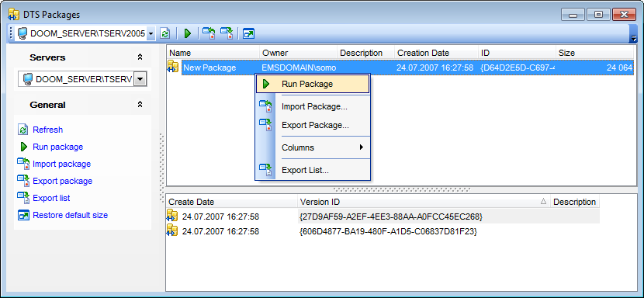Click the EMSDOMAIN\somo owner cell
Screen dimensions: 644x298
[x=299, y=68]
